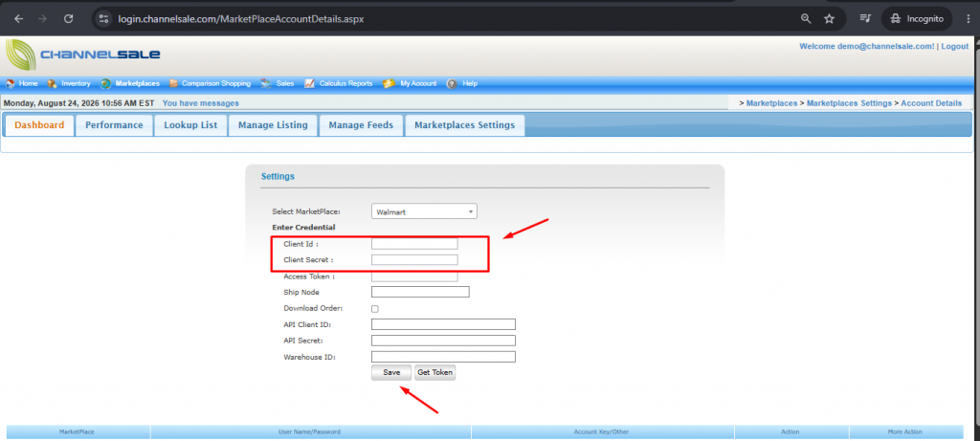Switch to the Dashboard tab
Screen dimensions: 980x441
[39, 125]
